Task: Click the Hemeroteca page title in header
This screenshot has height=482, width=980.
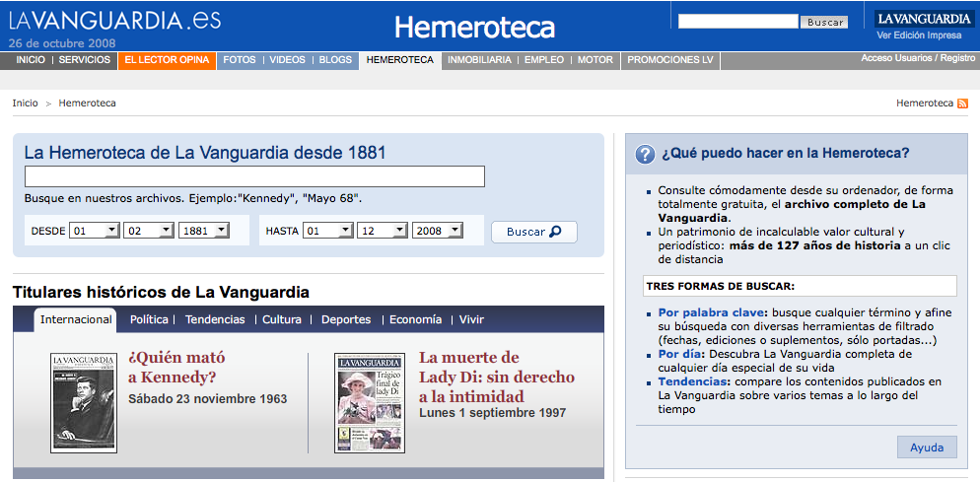Action: pyautogui.click(x=474, y=28)
